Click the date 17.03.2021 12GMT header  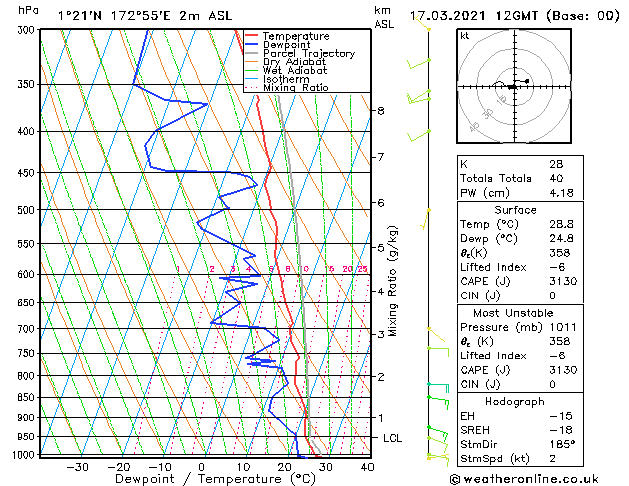[473, 16]
